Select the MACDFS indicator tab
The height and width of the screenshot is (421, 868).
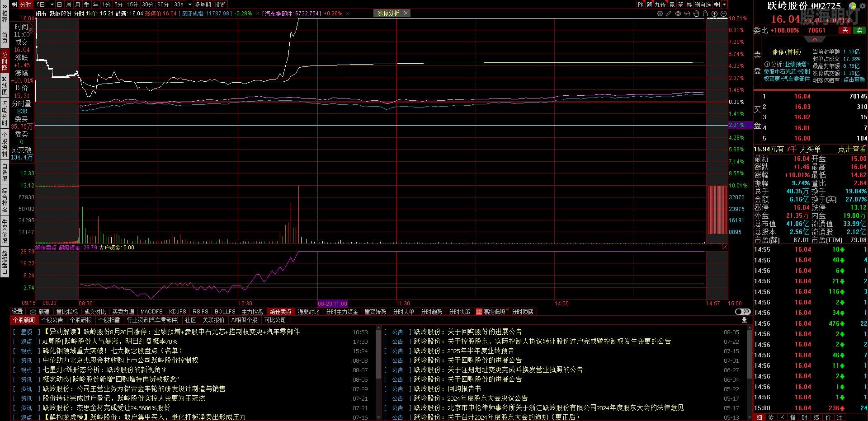(151, 312)
